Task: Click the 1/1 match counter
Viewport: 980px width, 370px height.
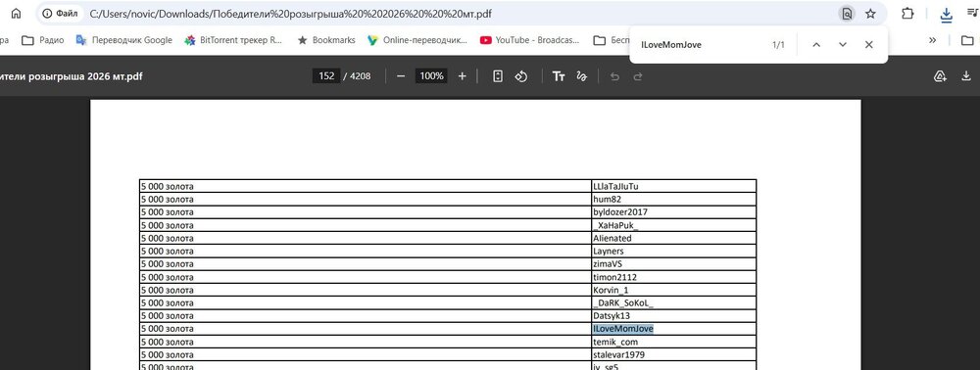Action: coord(778,45)
